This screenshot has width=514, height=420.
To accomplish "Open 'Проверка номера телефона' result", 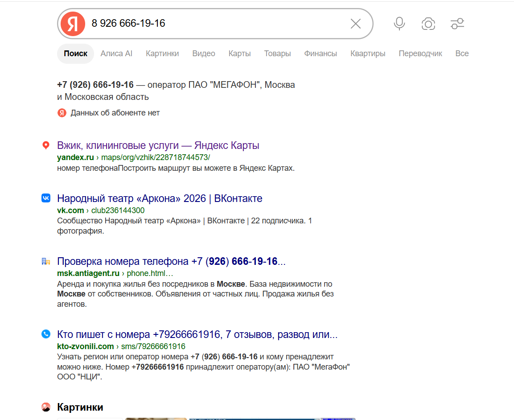I will (x=171, y=261).
